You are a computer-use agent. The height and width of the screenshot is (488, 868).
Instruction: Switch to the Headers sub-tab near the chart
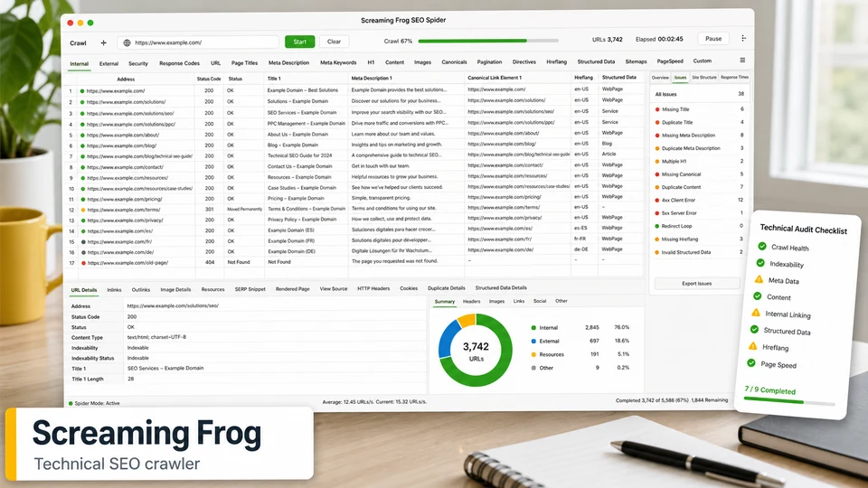point(472,302)
